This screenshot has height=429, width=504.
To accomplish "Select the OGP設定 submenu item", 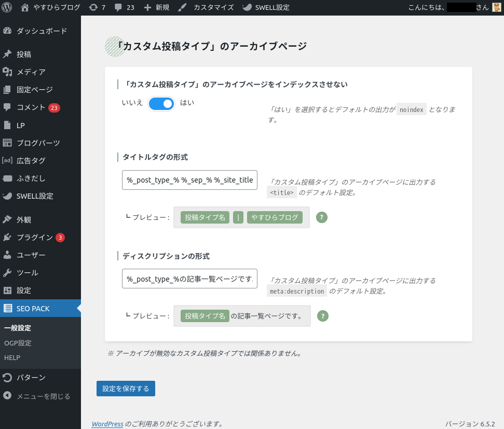I will (x=18, y=343).
